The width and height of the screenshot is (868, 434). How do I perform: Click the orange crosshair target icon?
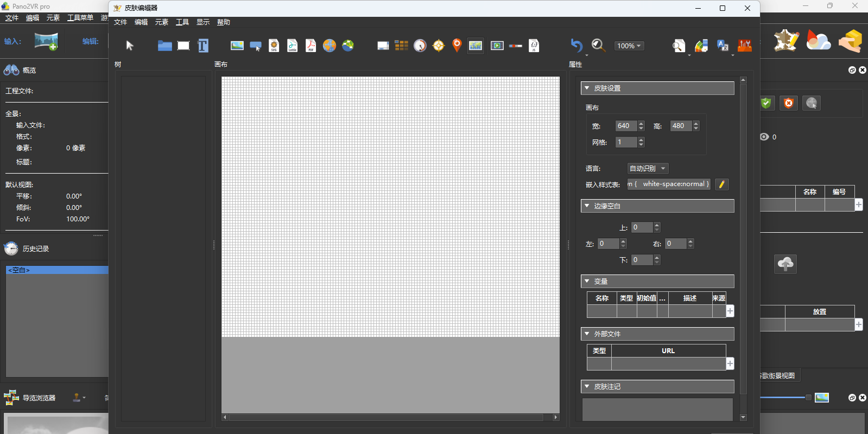pos(439,46)
